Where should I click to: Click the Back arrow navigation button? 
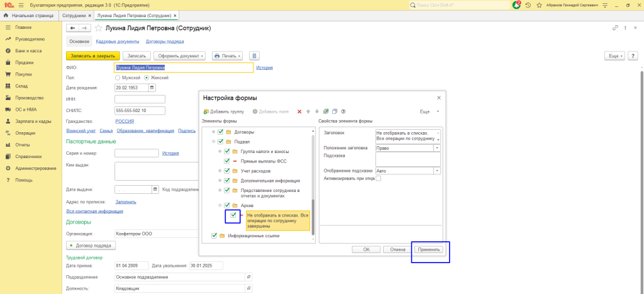72,28
